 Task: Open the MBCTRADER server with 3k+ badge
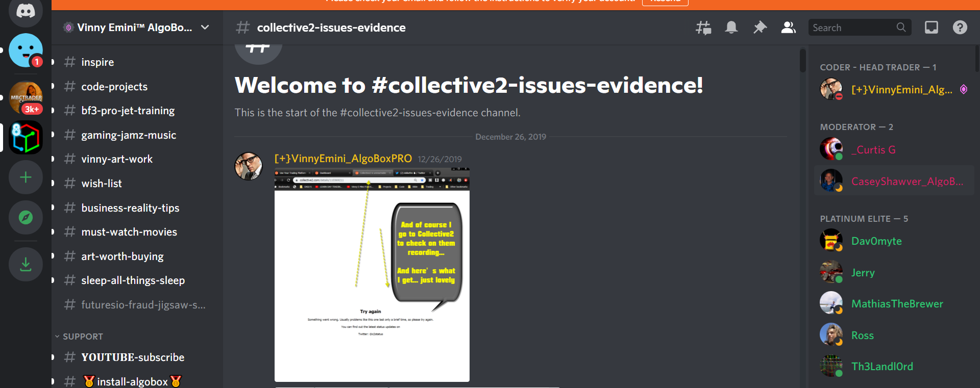pos(26,98)
